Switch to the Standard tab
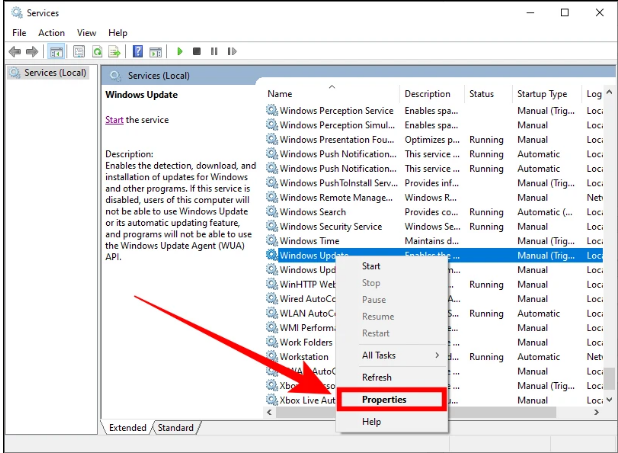The width and height of the screenshot is (618, 453). 176,428
